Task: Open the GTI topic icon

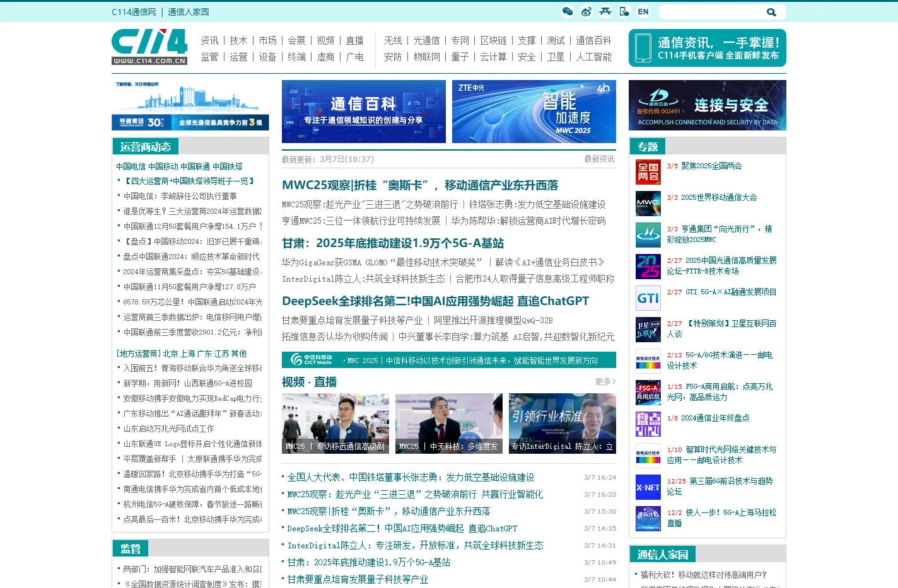Action: [648, 298]
